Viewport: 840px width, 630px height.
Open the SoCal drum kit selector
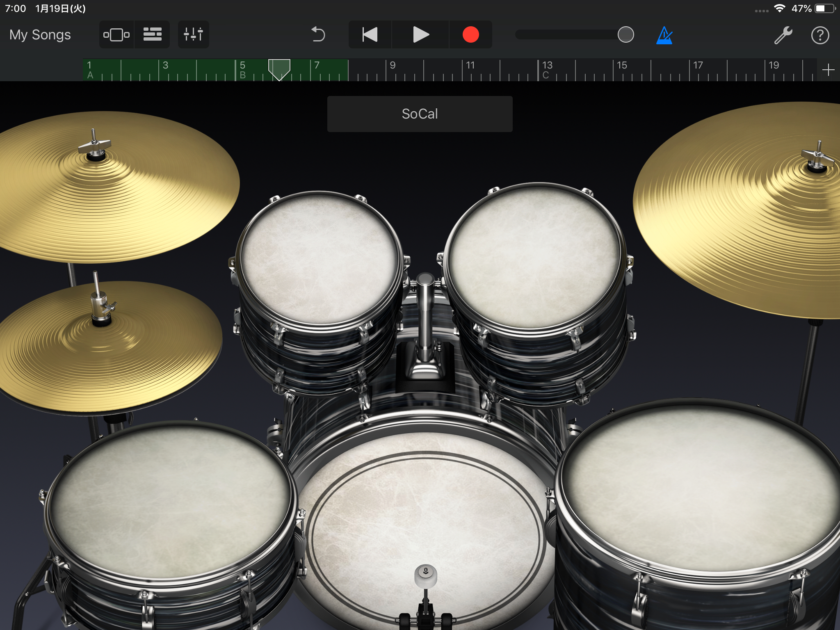(x=420, y=114)
